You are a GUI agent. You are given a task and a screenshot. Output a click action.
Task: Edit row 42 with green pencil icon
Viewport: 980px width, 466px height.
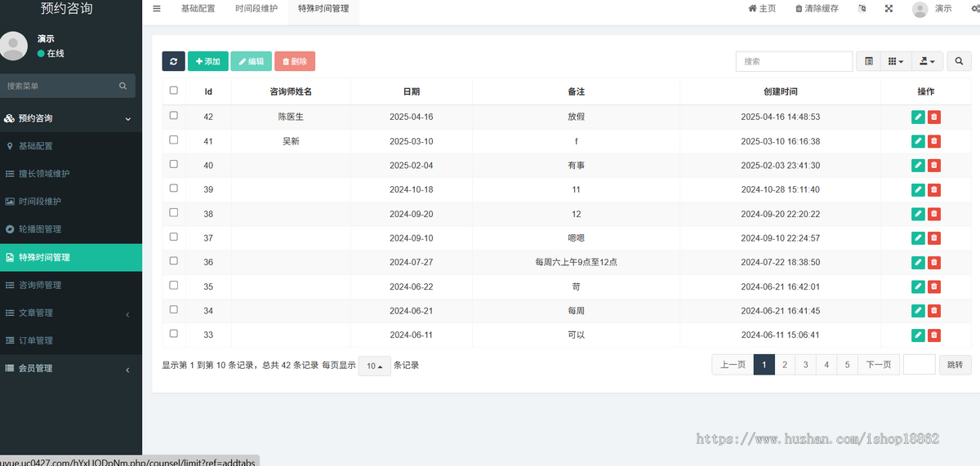click(918, 117)
